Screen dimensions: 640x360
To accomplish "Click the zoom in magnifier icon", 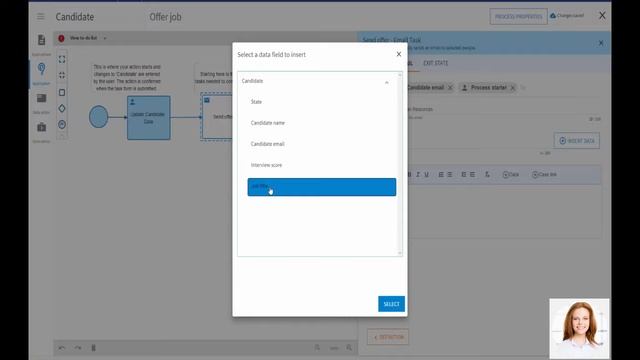I will point(349,348).
